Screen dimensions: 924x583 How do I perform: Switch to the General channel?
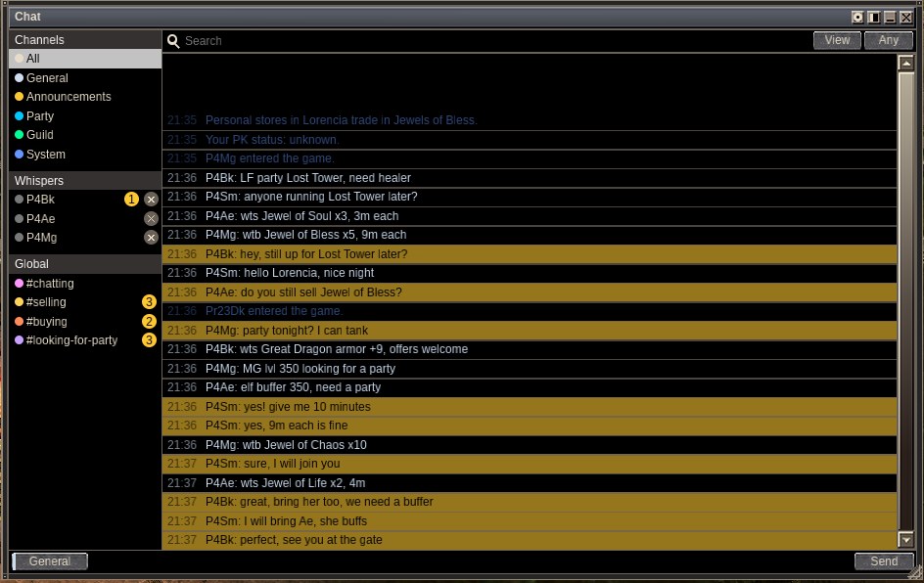pyautogui.click(x=85, y=77)
